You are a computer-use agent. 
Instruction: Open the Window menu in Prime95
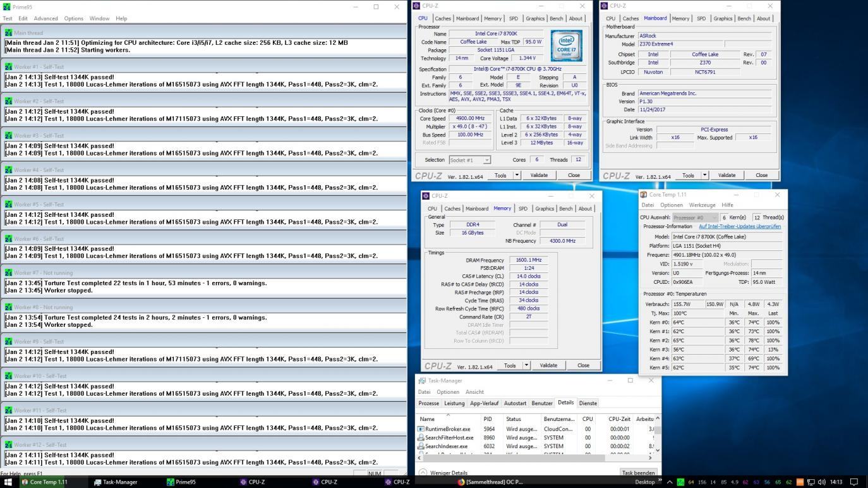click(x=99, y=18)
